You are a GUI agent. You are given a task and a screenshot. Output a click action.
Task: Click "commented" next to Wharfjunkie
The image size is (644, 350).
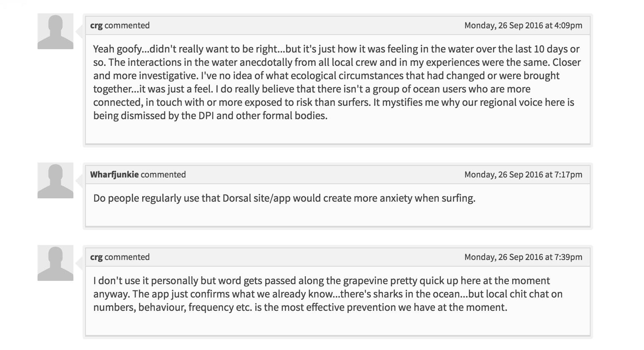(x=164, y=175)
